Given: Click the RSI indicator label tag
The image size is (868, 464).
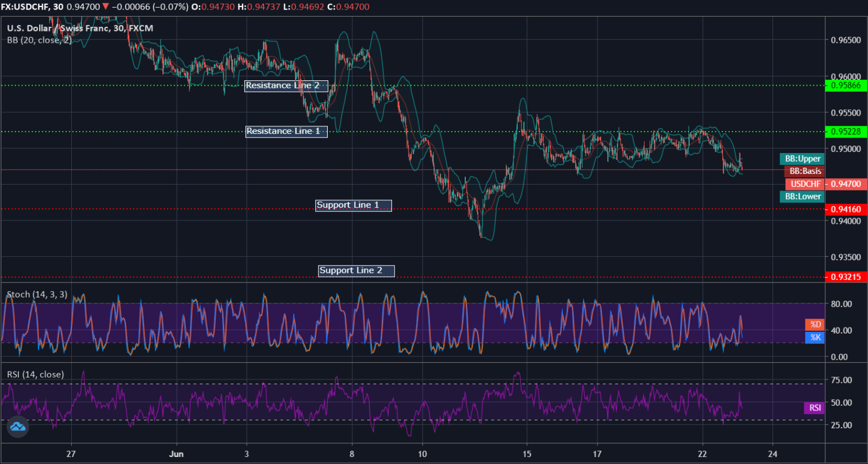Looking at the screenshot, I should pyautogui.click(x=814, y=408).
